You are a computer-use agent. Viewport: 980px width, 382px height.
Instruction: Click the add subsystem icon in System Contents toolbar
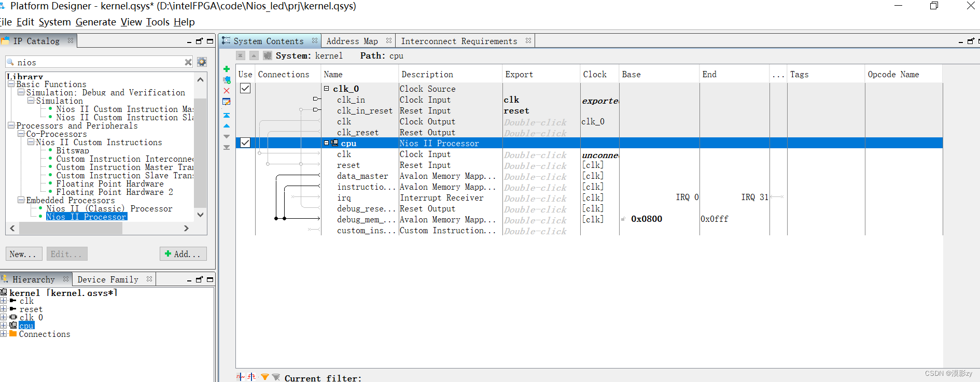[227, 80]
